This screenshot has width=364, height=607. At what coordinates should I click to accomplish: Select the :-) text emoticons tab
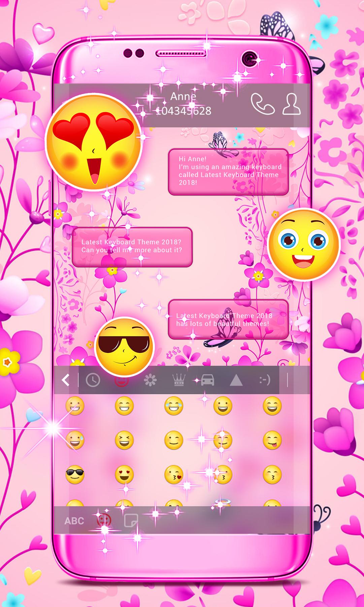(265, 380)
